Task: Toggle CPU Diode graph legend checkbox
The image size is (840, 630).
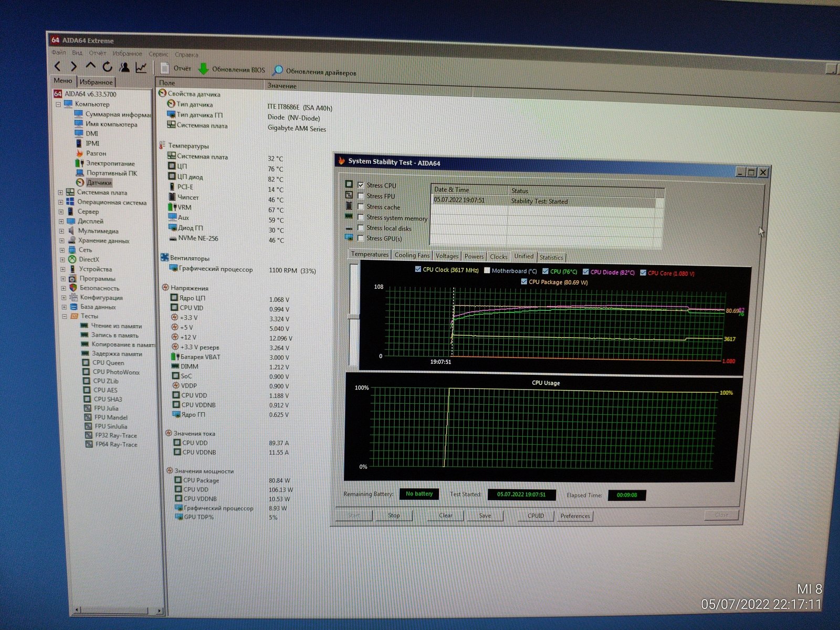Action: click(585, 271)
